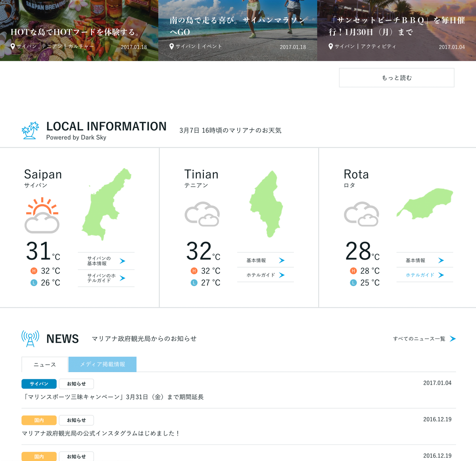Click the arrow next to すべてのニュース一覧
476x461 pixels.
pos(452,339)
